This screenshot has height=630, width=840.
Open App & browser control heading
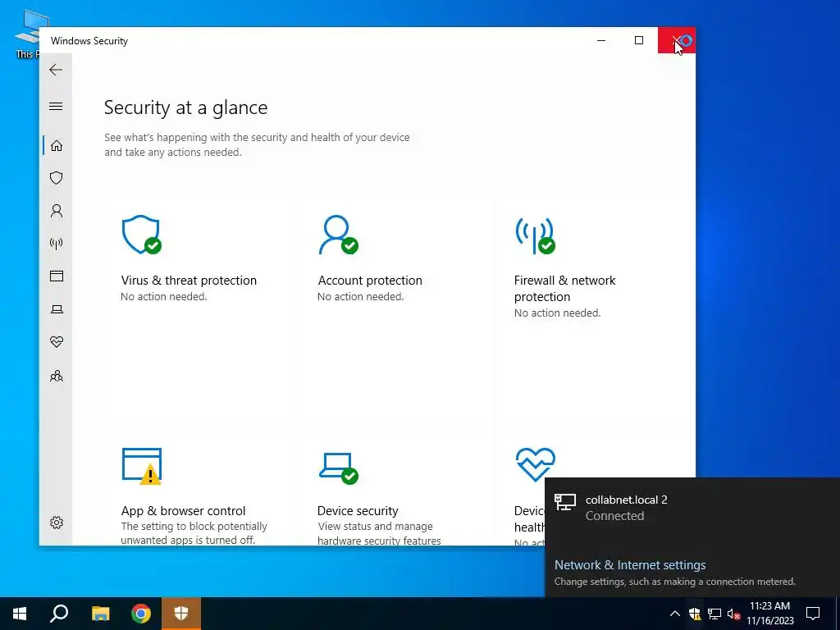tap(183, 510)
